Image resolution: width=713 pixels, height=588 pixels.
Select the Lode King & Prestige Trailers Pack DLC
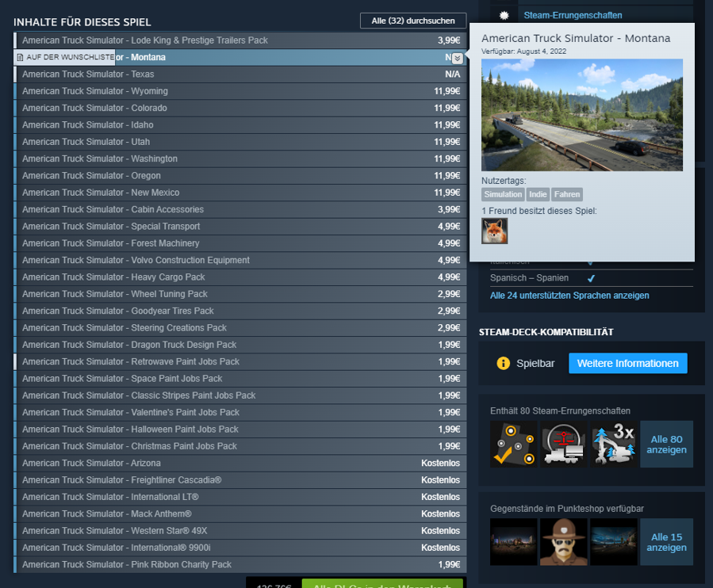(x=240, y=40)
